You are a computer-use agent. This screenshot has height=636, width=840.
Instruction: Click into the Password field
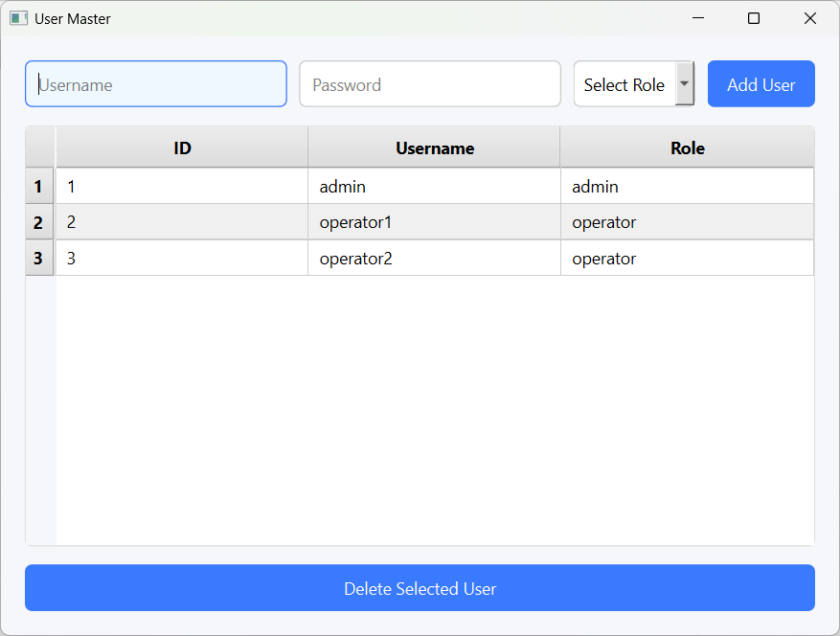pyautogui.click(x=430, y=84)
